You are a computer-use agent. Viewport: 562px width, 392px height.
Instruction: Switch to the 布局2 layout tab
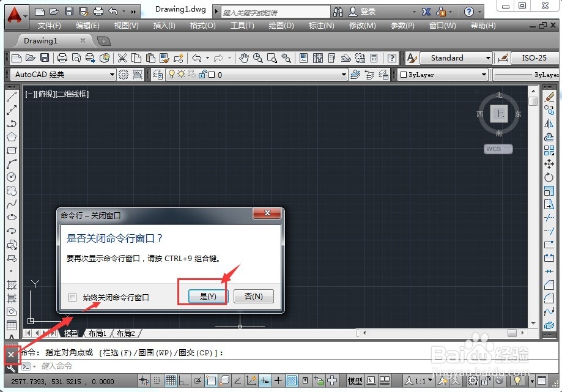(125, 333)
